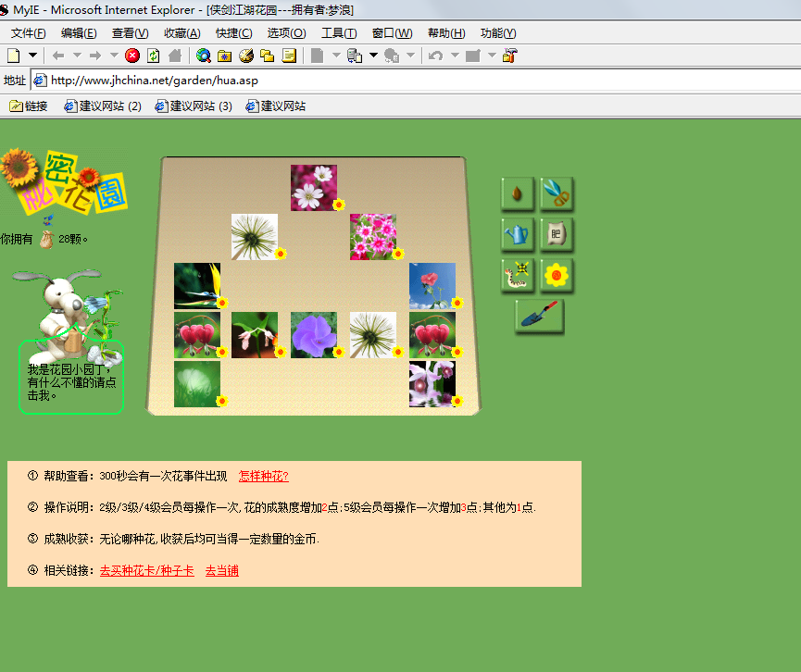This screenshot has width=801, height=672.
Task: Click the bright pink star flowers plot
Action: (x=373, y=237)
